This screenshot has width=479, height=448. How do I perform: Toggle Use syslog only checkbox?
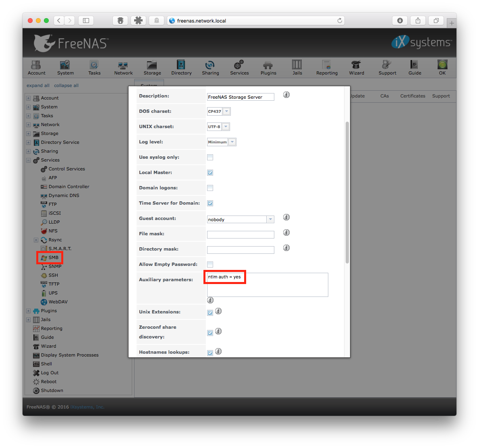[210, 158]
